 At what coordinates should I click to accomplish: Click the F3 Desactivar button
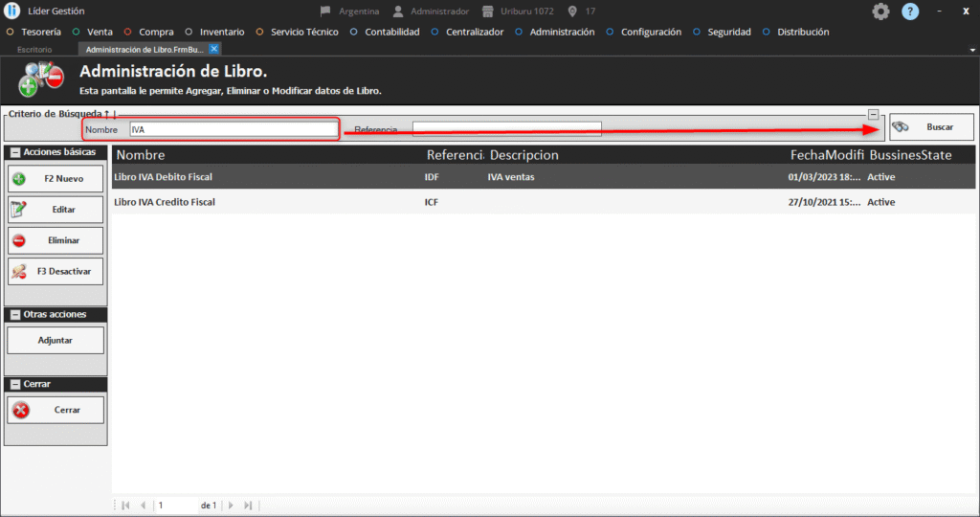[x=56, y=271]
